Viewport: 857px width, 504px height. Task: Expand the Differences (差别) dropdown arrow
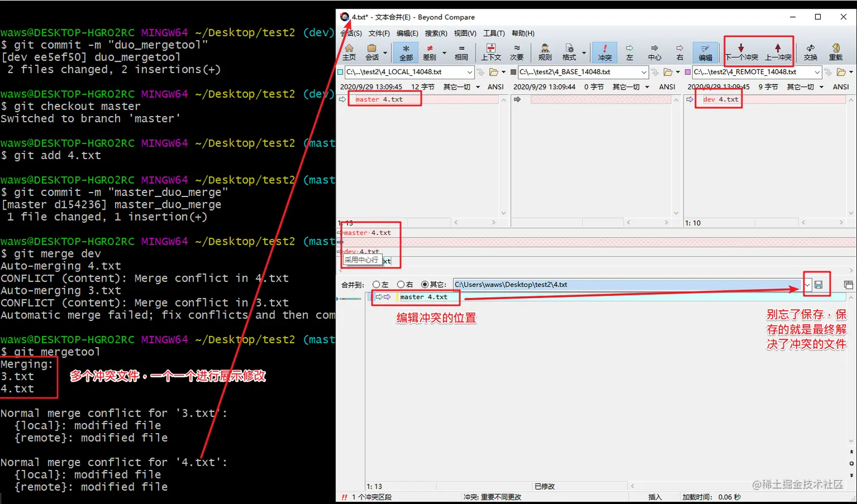click(x=444, y=53)
